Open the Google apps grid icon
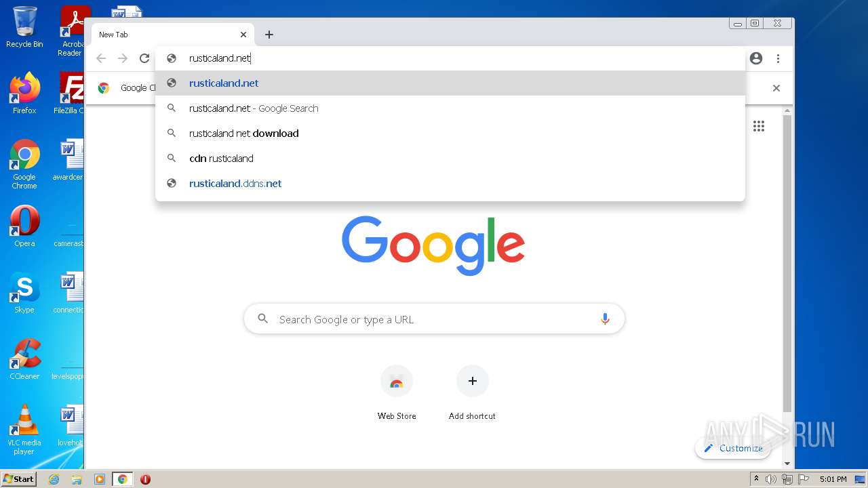 [x=759, y=126]
